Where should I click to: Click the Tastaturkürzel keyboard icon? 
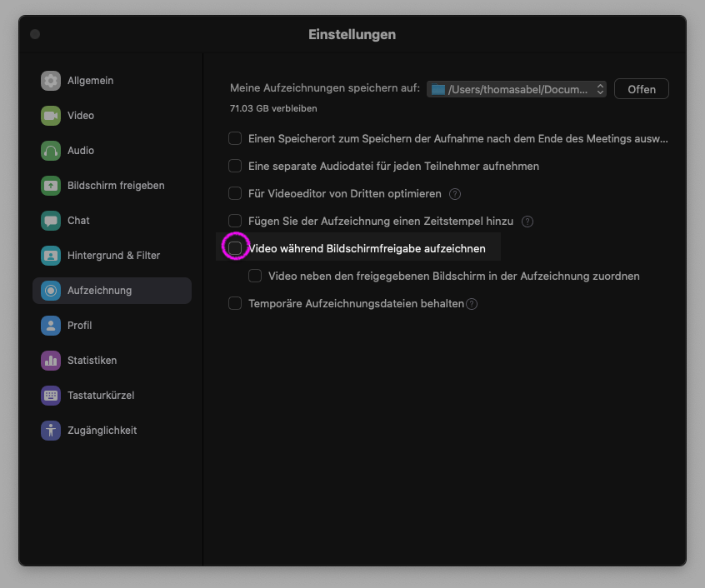tap(51, 396)
